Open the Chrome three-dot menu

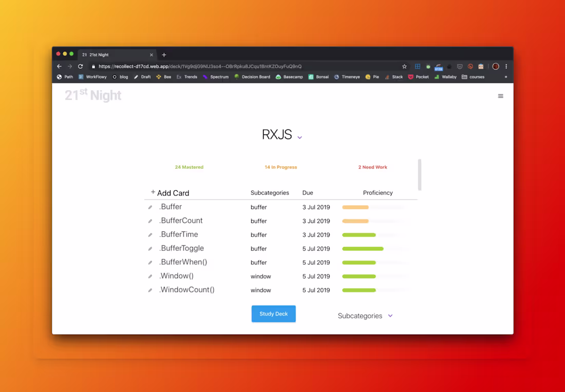pos(506,66)
